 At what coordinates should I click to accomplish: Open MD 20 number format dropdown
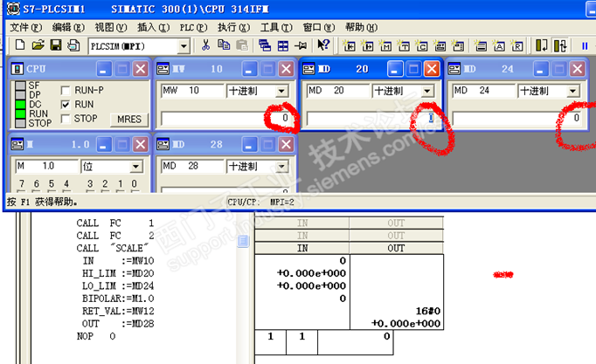click(427, 91)
